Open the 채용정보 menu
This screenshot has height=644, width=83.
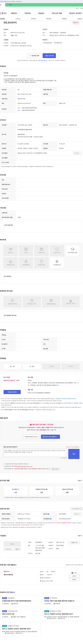[x=14, y=13]
